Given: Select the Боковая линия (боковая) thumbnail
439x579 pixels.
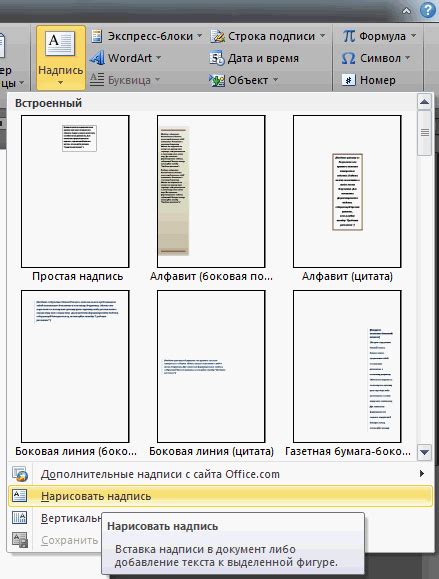Looking at the screenshot, I should click(75, 366).
